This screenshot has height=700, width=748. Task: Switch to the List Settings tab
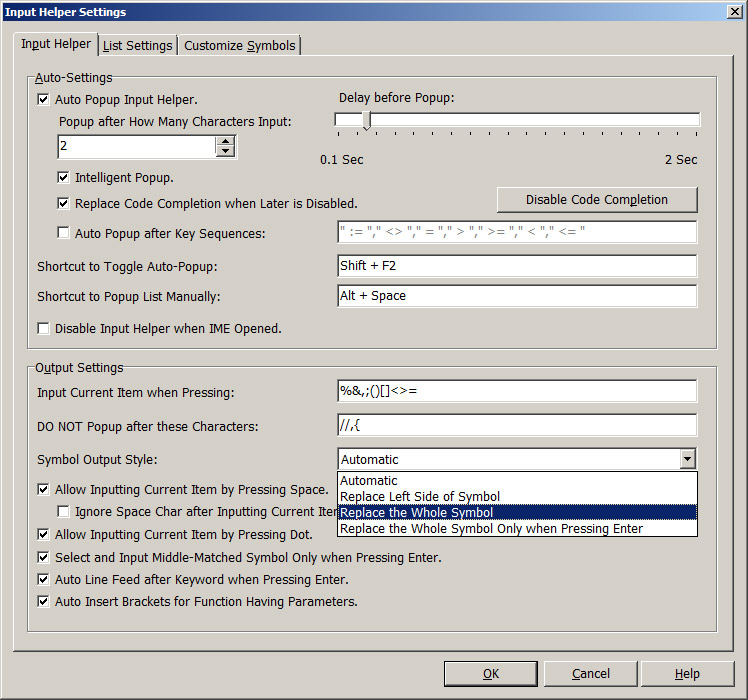tap(137, 46)
